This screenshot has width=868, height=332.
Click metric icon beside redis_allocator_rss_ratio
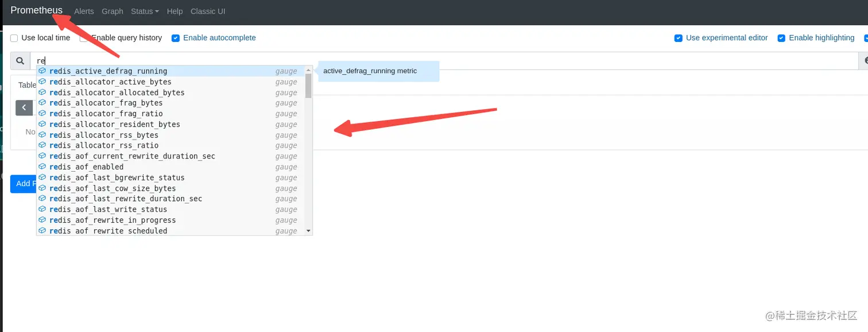[x=42, y=145]
